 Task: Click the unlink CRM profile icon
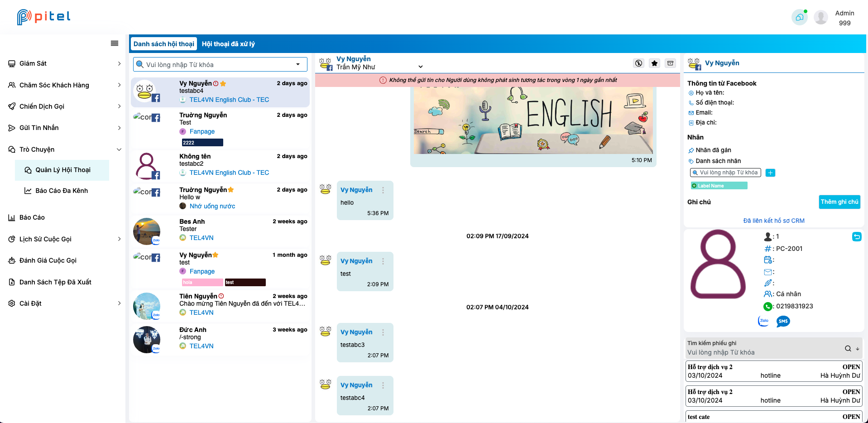pyautogui.click(x=857, y=236)
